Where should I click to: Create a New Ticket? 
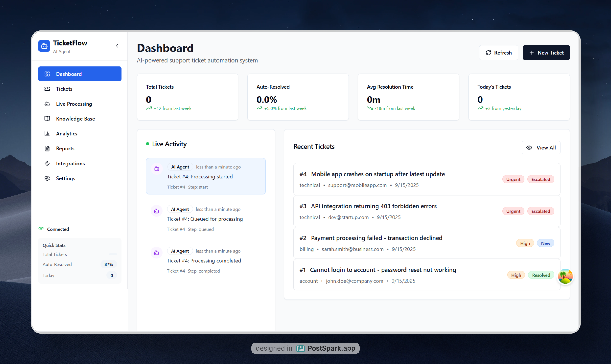pos(546,53)
